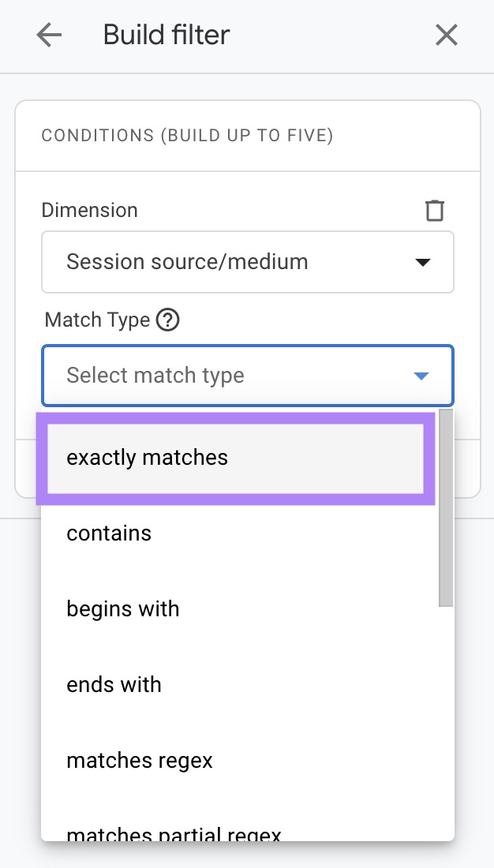Choose matches regex option
This screenshot has height=868, width=494.
[140, 760]
